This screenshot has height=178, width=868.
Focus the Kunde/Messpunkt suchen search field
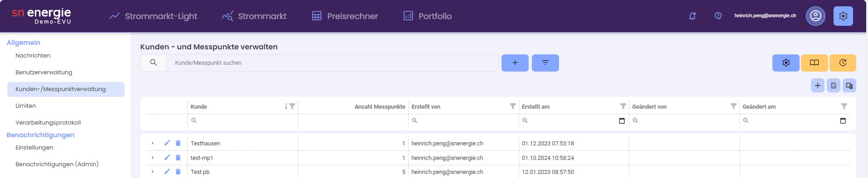(x=332, y=63)
